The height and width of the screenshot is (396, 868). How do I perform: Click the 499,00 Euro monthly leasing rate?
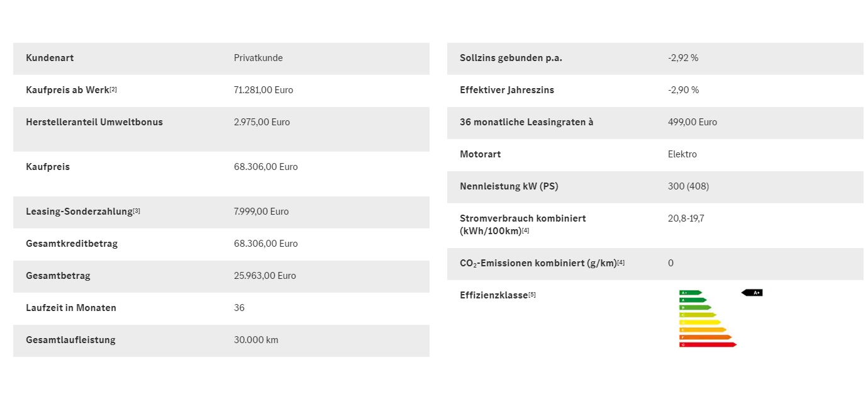point(692,122)
